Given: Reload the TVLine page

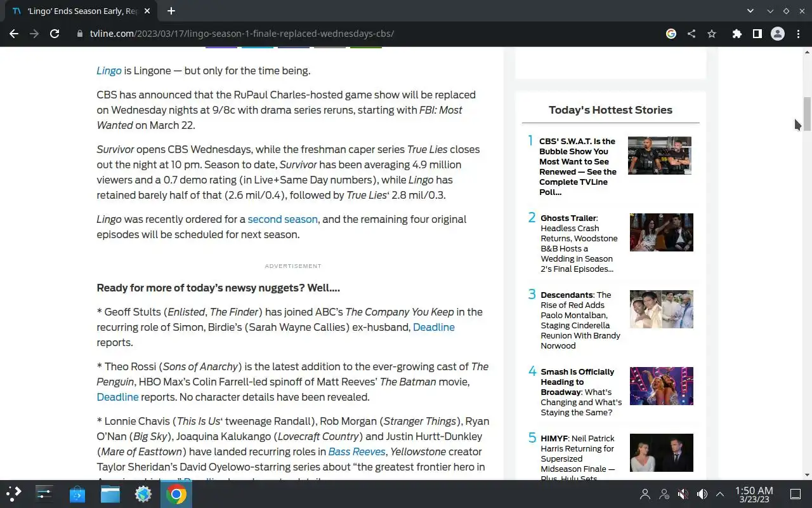Looking at the screenshot, I should pyautogui.click(x=55, y=34).
